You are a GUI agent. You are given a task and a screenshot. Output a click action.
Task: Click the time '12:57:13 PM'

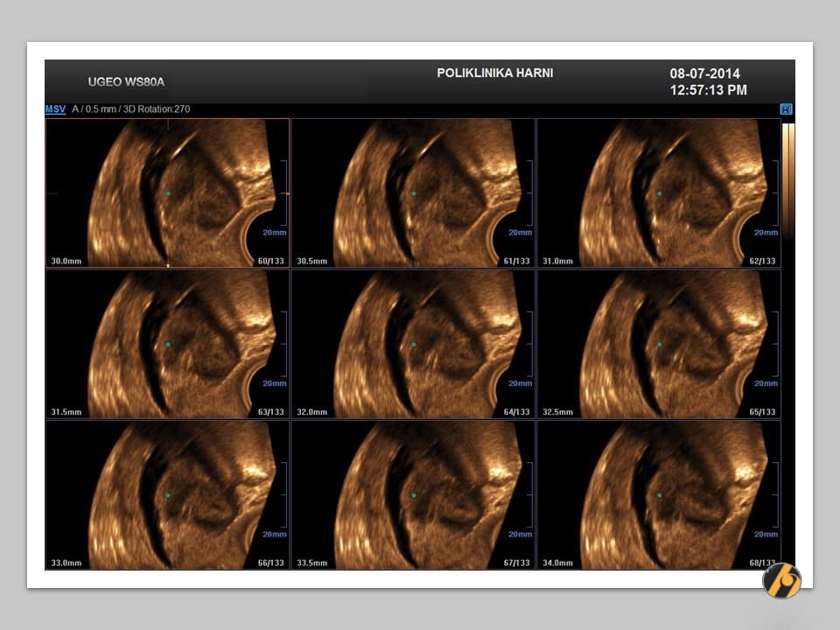pos(708,90)
